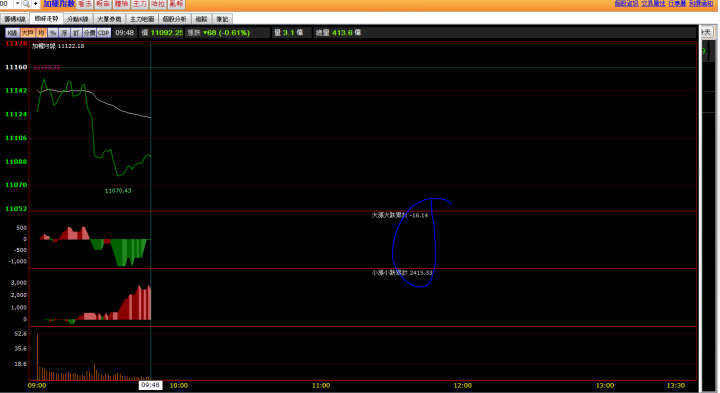Open the 追蹤 tab
Viewport: 720px width, 393px height.
pos(202,19)
